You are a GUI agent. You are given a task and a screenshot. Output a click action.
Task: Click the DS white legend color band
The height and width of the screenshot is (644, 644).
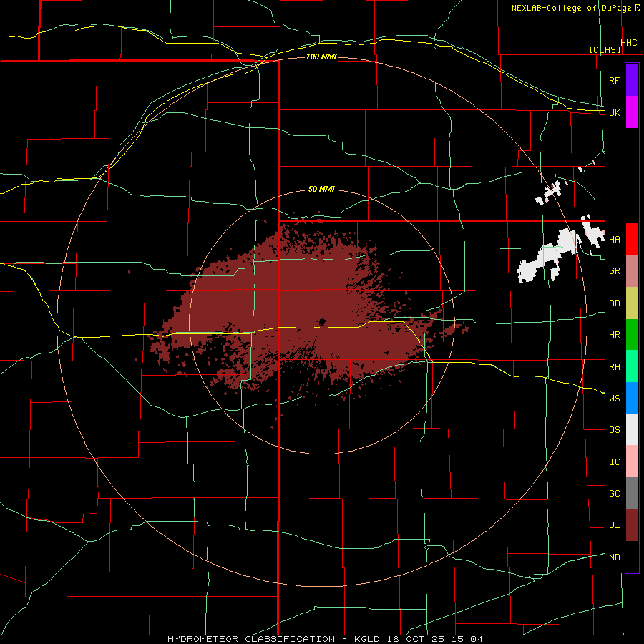point(632,429)
